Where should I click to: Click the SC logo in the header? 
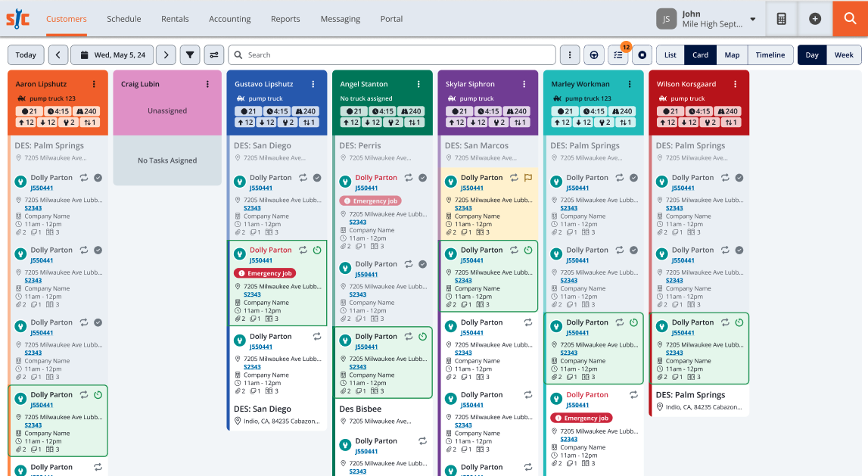click(17, 19)
